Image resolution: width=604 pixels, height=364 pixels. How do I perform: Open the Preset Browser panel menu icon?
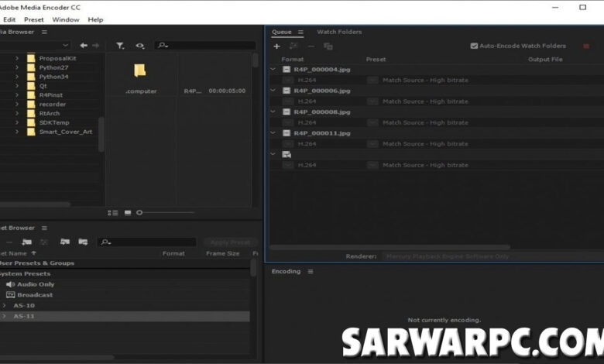click(44, 228)
